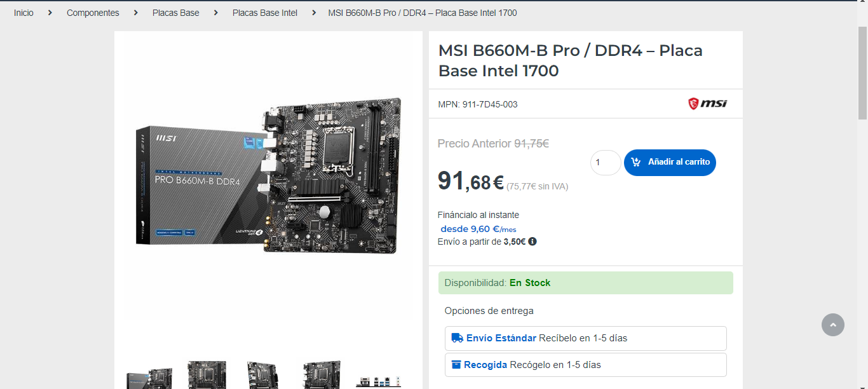Navigate to Placas Base breadcrumb
Viewport: 868px width, 389px height.
pyautogui.click(x=176, y=13)
